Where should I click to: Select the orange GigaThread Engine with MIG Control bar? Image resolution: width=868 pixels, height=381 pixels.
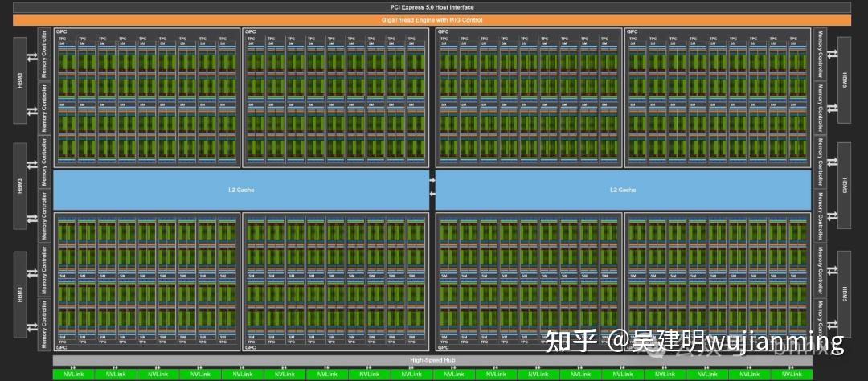(432, 20)
